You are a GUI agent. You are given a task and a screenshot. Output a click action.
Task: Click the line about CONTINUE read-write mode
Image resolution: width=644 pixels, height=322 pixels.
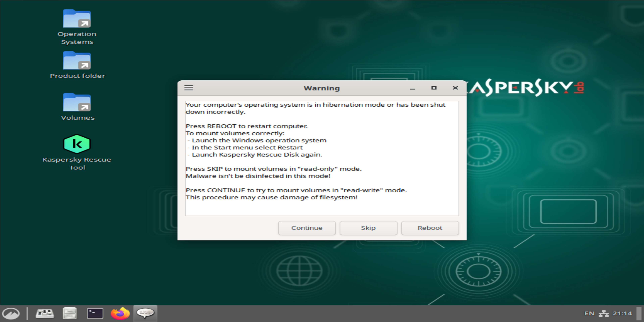tap(296, 190)
